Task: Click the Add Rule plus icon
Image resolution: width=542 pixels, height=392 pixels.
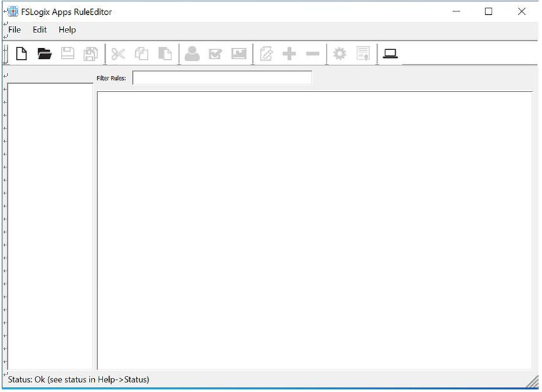Action: click(289, 54)
